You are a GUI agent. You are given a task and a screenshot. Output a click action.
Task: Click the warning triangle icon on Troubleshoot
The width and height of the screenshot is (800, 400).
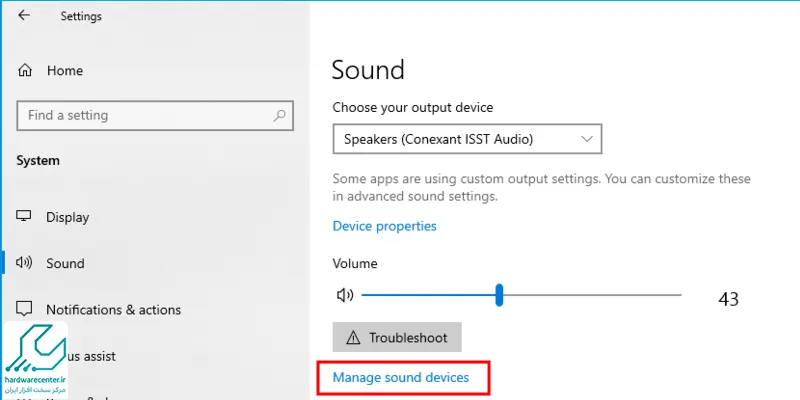coord(353,337)
